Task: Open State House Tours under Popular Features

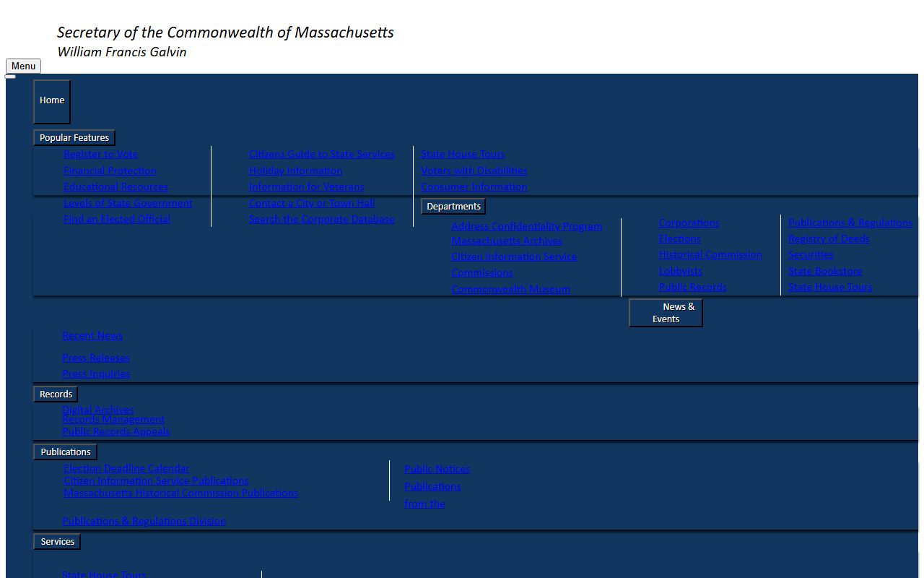Action: (463, 154)
